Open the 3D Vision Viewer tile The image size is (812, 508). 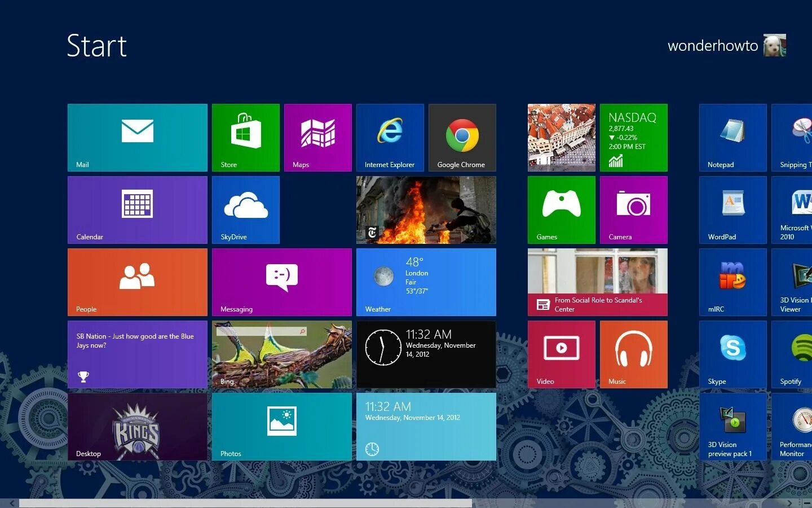[x=792, y=282]
